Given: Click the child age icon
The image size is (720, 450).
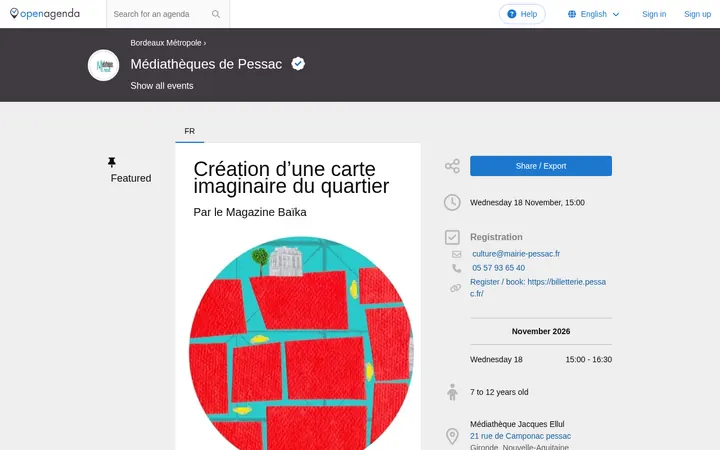Looking at the screenshot, I should [x=452, y=392].
